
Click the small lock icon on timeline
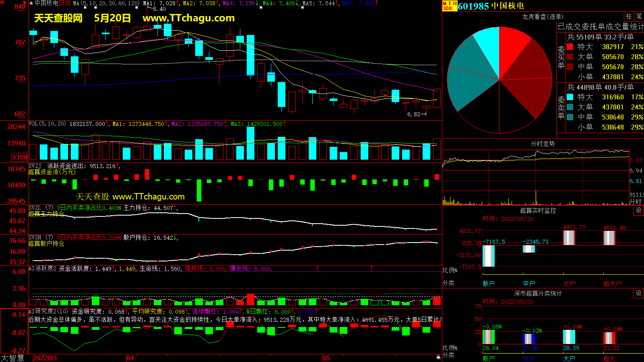pyautogui.click(x=438, y=357)
